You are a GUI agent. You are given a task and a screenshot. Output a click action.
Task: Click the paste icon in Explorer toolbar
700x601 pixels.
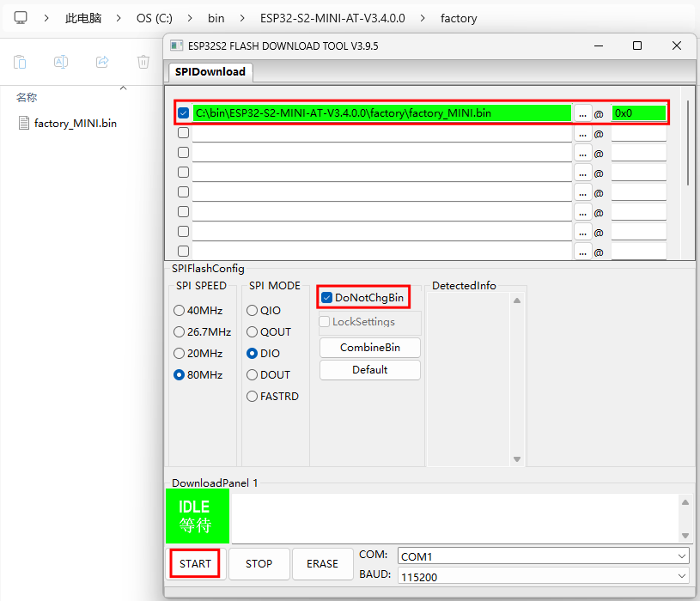point(20,62)
